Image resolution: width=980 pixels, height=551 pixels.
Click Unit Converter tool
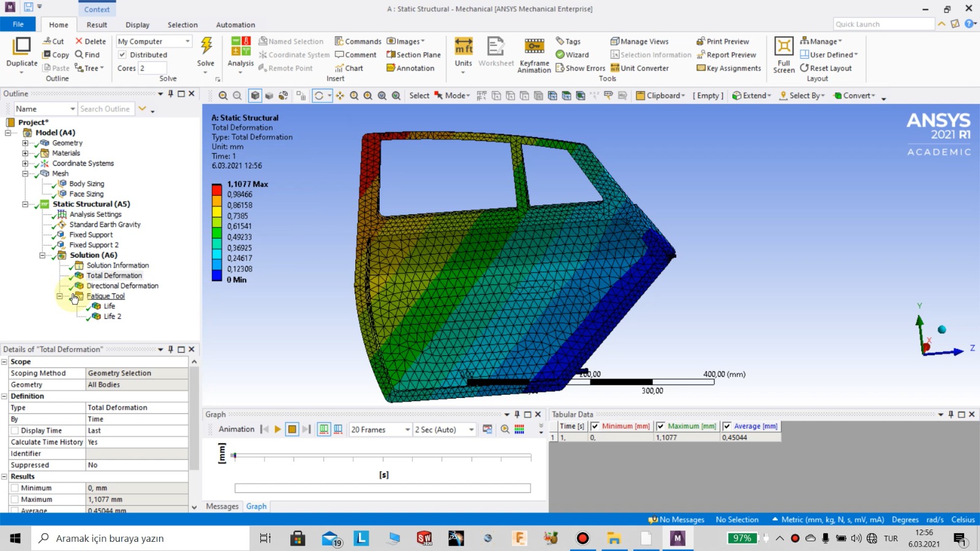pyautogui.click(x=639, y=68)
